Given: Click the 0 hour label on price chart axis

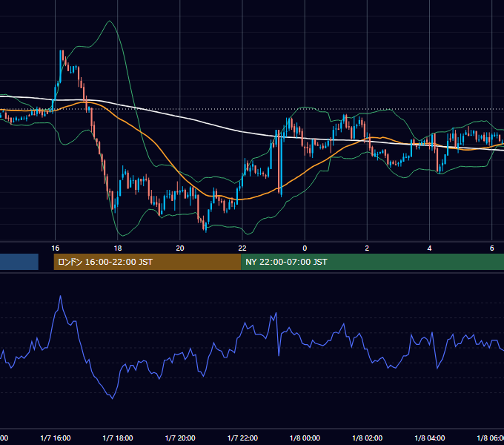Looking at the screenshot, I should point(305,248).
